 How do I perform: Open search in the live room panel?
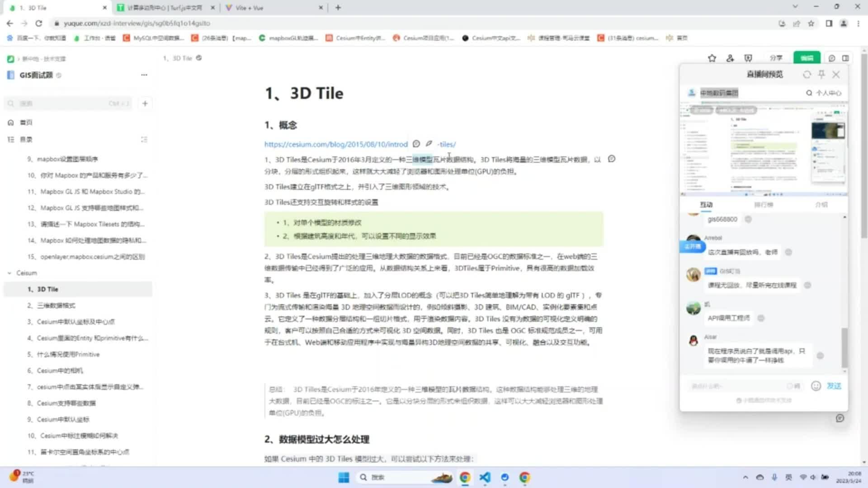pyautogui.click(x=809, y=93)
